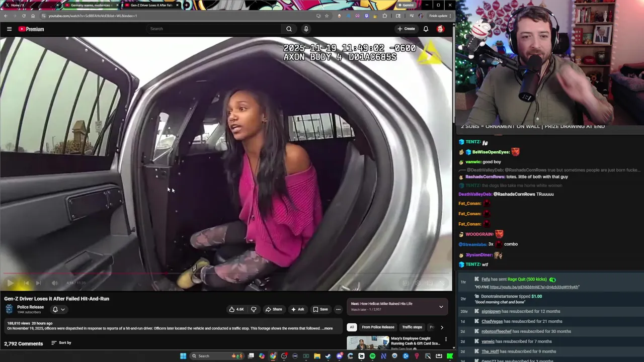Click the Ask button under video
This screenshot has height=362, width=644.
297,309
